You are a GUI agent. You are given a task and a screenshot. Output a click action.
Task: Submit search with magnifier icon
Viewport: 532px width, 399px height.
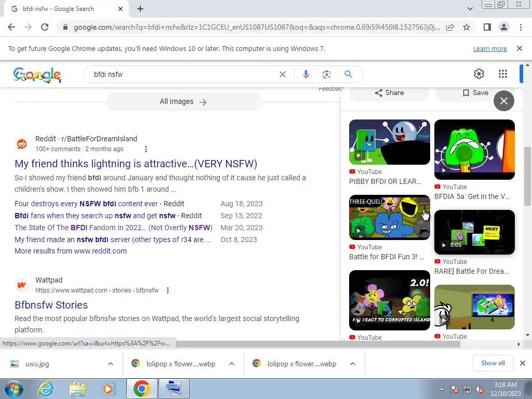click(x=348, y=74)
